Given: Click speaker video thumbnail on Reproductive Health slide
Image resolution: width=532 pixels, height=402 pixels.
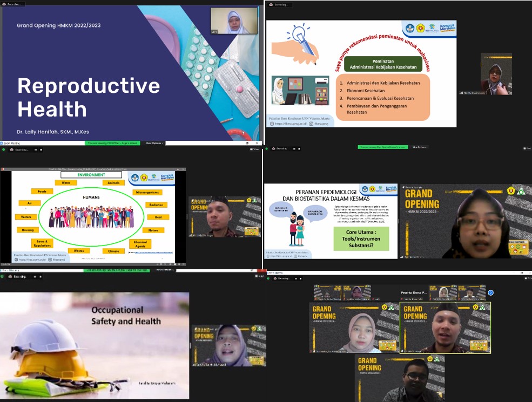Looking at the screenshot, I should pos(234,22).
